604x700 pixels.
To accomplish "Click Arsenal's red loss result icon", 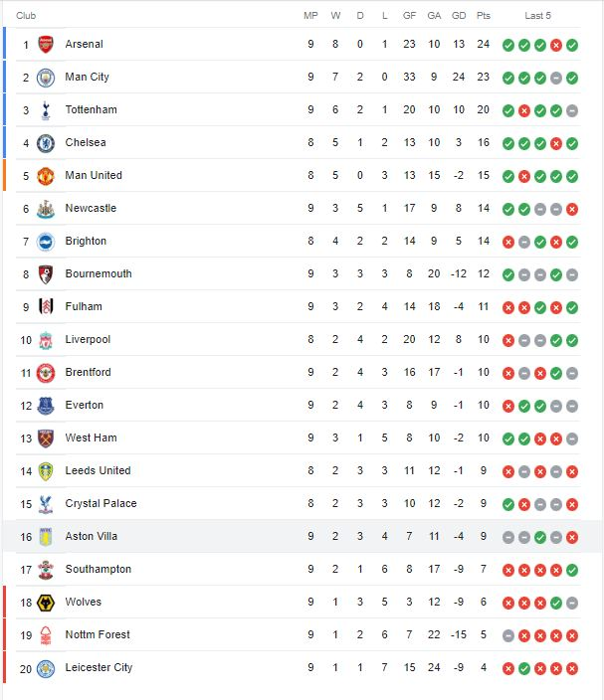I will point(556,45).
